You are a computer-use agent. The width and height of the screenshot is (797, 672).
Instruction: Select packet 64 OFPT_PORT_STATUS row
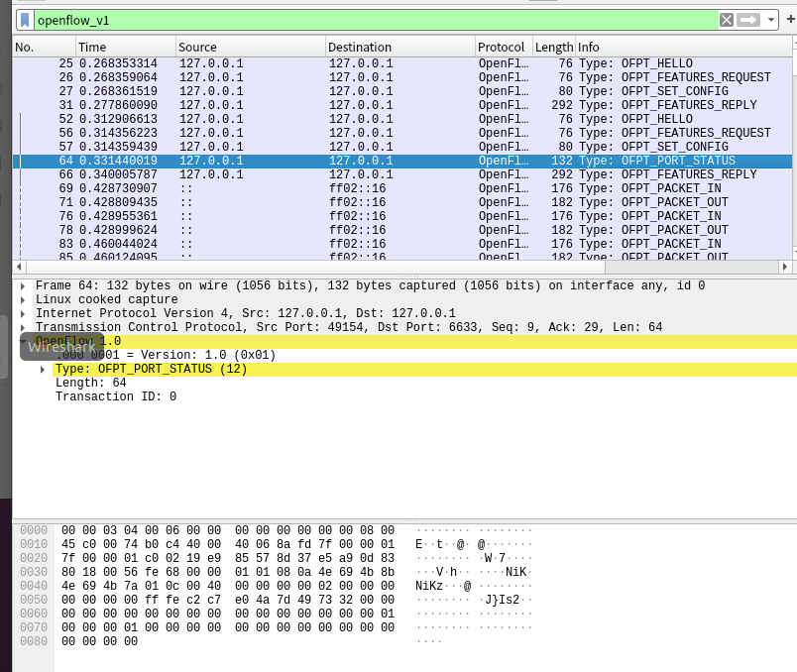[x=402, y=161]
